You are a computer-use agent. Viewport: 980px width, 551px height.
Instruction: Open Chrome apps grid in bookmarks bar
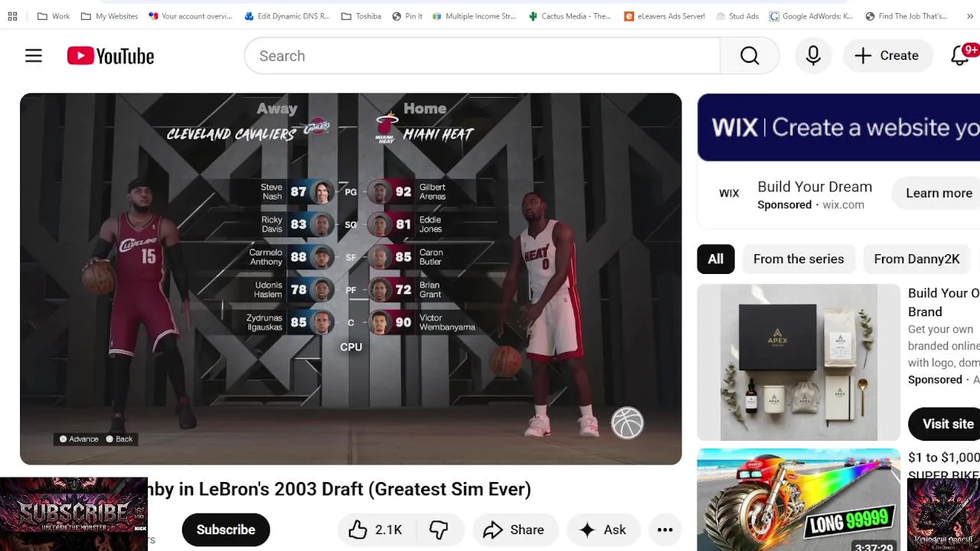pyautogui.click(x=12, y=16)
